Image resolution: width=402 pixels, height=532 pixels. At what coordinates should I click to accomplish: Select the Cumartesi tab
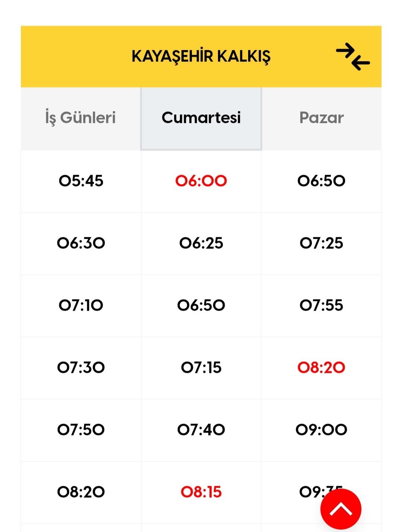(201, 118)
